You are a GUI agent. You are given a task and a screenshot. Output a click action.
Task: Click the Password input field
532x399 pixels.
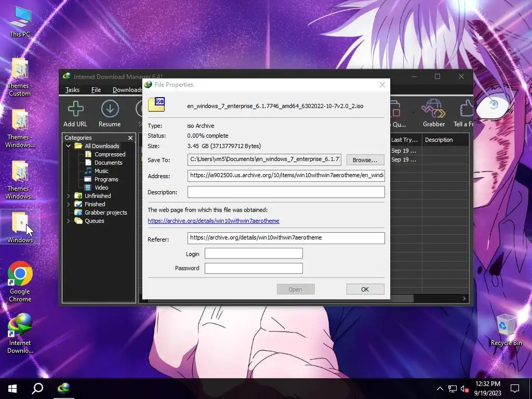[254, 268]
